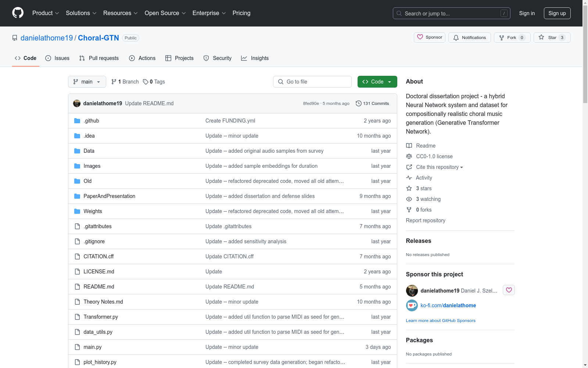The height and width of the screenshot is (368, 588).
Task: Click the Go to file input
Action: pyautogui.click(x=312, y=82)
